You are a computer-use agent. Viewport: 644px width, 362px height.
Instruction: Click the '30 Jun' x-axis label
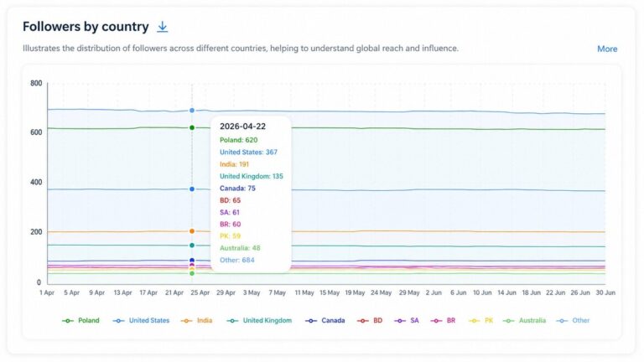pos(605,292)
